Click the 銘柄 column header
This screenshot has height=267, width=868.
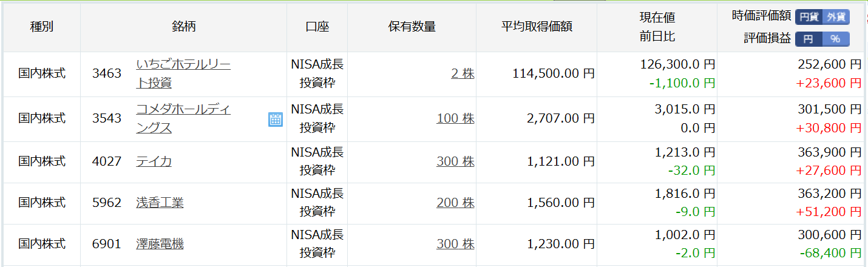183,27
